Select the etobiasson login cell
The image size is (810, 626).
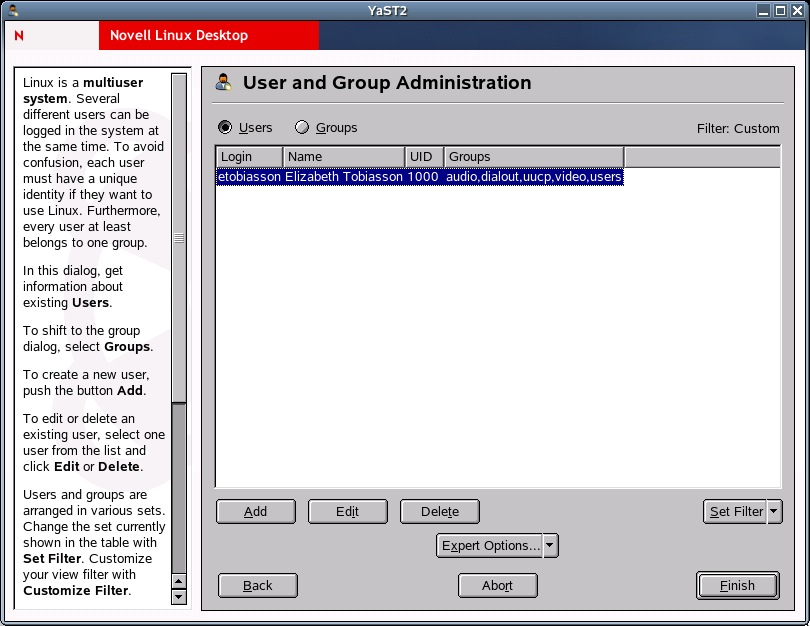tap(250, 177)
